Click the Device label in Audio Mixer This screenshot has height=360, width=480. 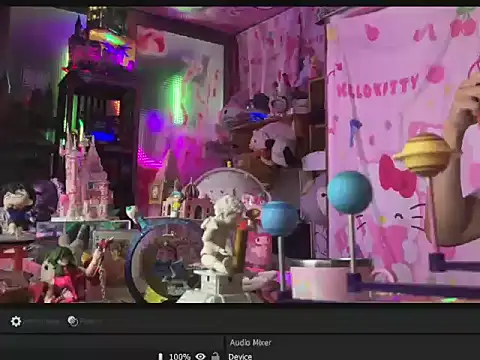pos(240,356)
